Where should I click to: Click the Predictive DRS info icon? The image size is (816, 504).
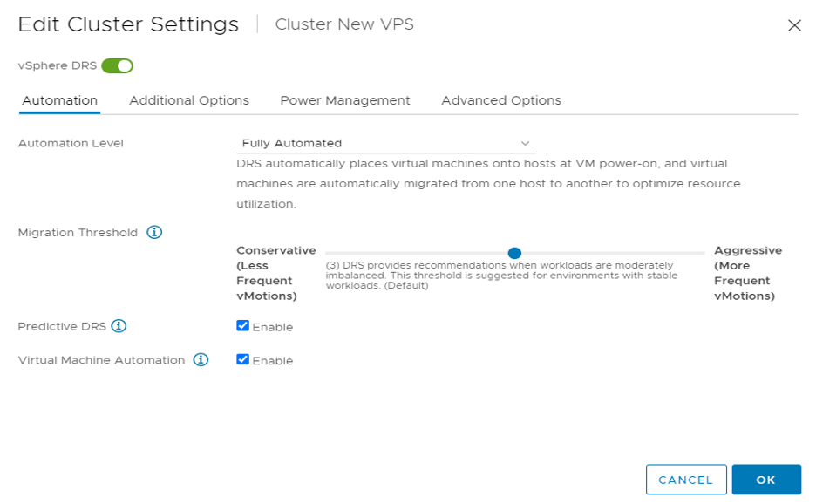(x=119, y=326)
